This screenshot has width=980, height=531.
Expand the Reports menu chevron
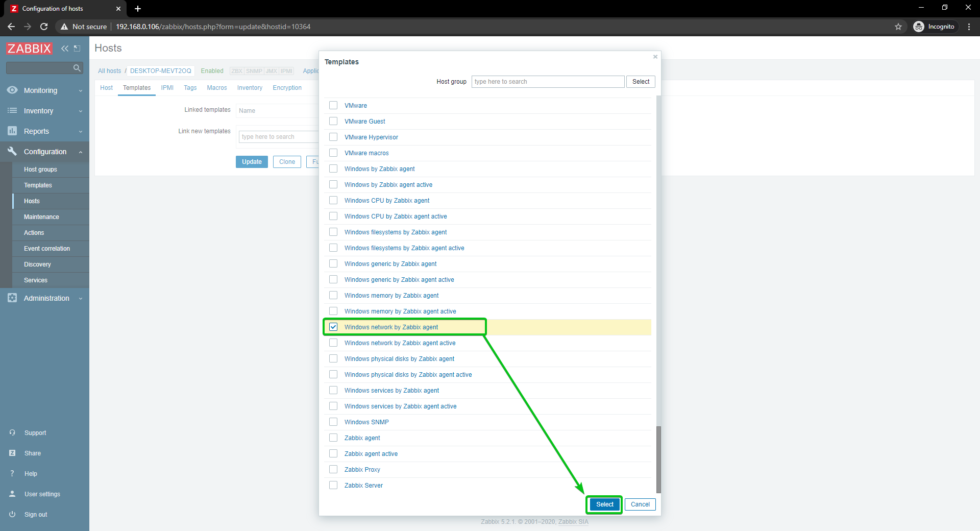click(x=81, y=132)
